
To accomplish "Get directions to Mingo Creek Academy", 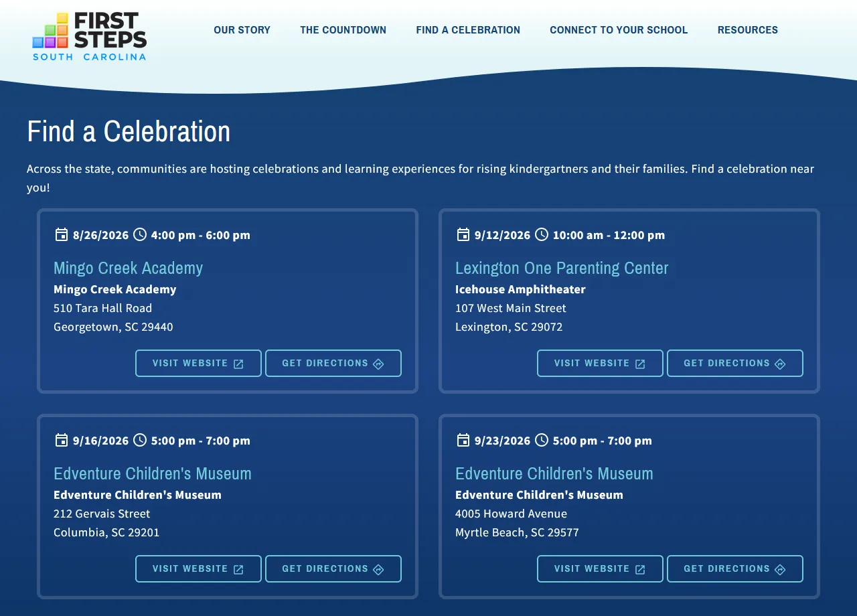I will [x=333, y=364].
